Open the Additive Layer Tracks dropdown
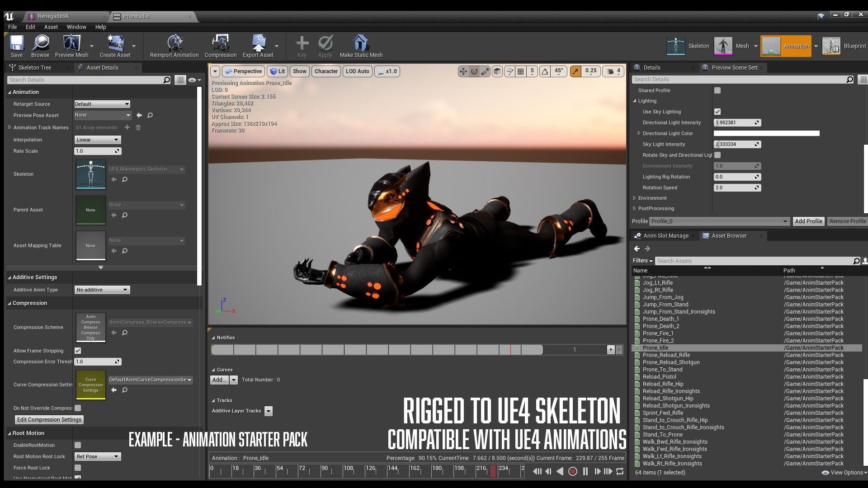Image resolution: width=868 pixels, height=488 pixels. point(269,411)
